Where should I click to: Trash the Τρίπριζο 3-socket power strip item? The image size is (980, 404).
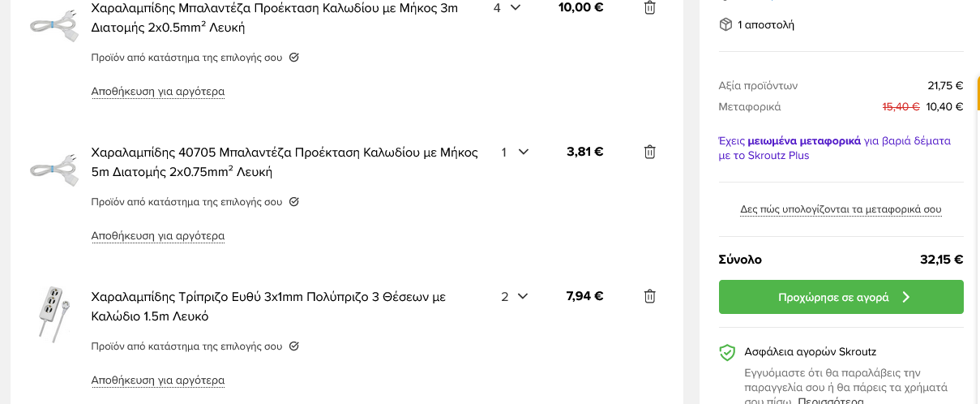649,296
